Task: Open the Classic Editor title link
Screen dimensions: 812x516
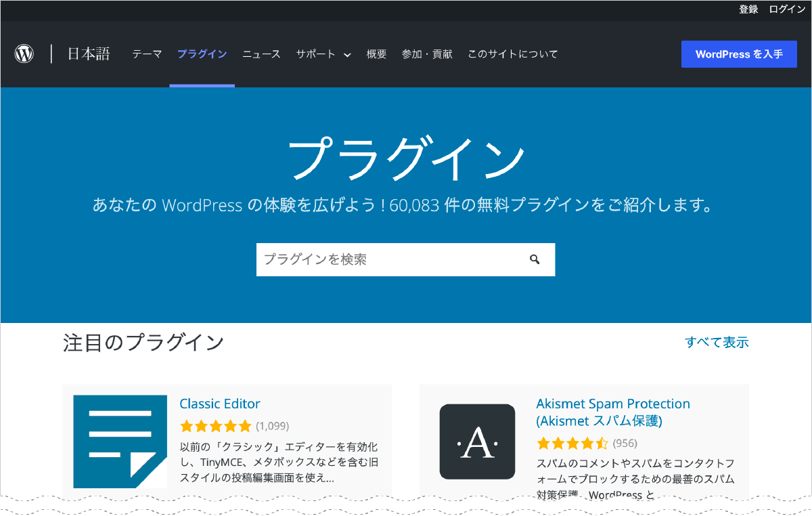Action: 220,404
